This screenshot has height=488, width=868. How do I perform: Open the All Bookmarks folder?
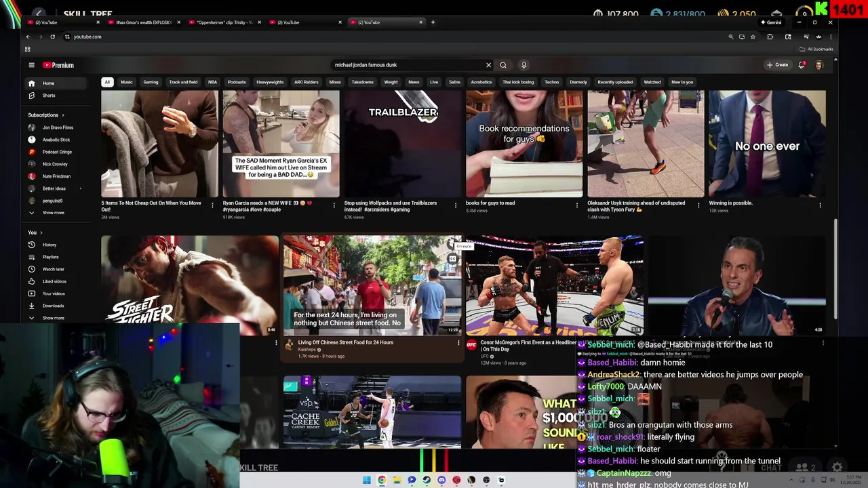[817, 49]
